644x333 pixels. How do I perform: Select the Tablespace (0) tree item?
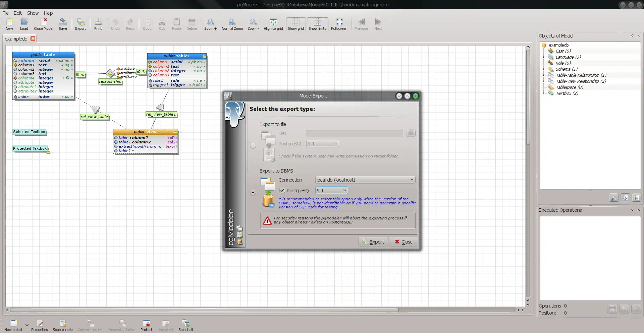point(569,87)
